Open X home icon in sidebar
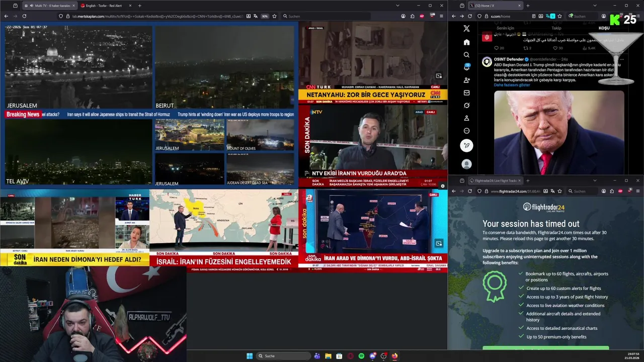The image size is (644, 362). (466, 42)
